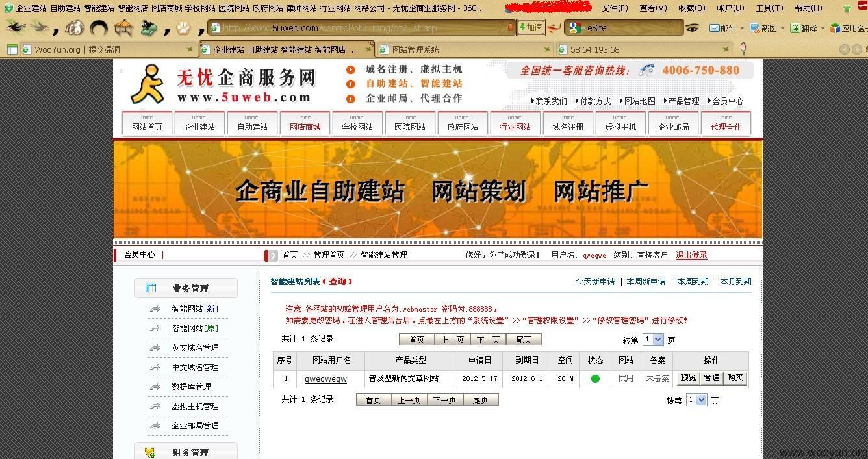
Task: Click the tab list icon left of tabs
Action: point(12,49)
